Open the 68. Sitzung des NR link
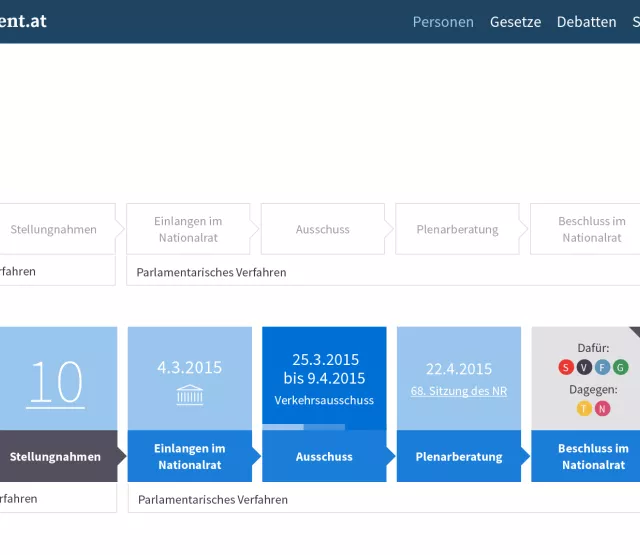 [458, 391]
